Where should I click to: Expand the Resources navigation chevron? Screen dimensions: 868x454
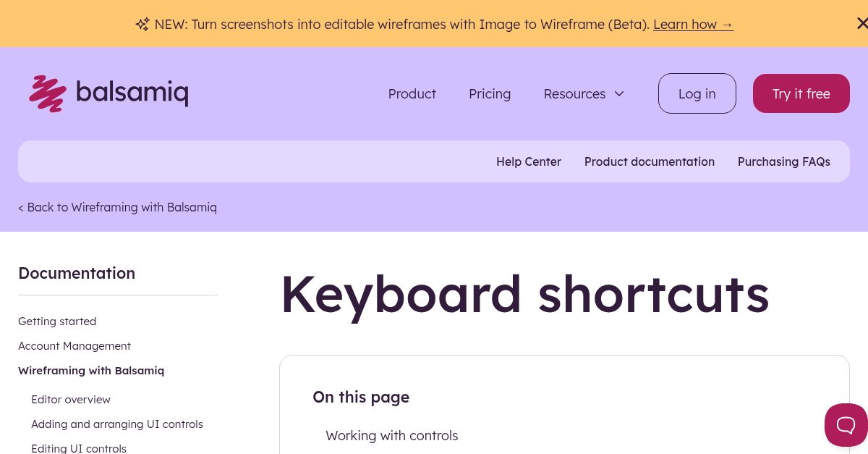pyautogui.click(x=619, y=93)
